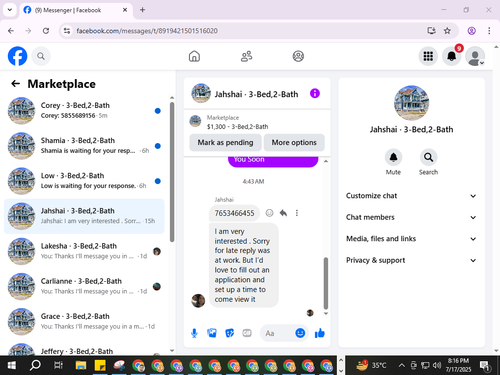Click the address bar URL
Image resolution: width=500 pixels, height=375 pixels.
coord(147,31)
